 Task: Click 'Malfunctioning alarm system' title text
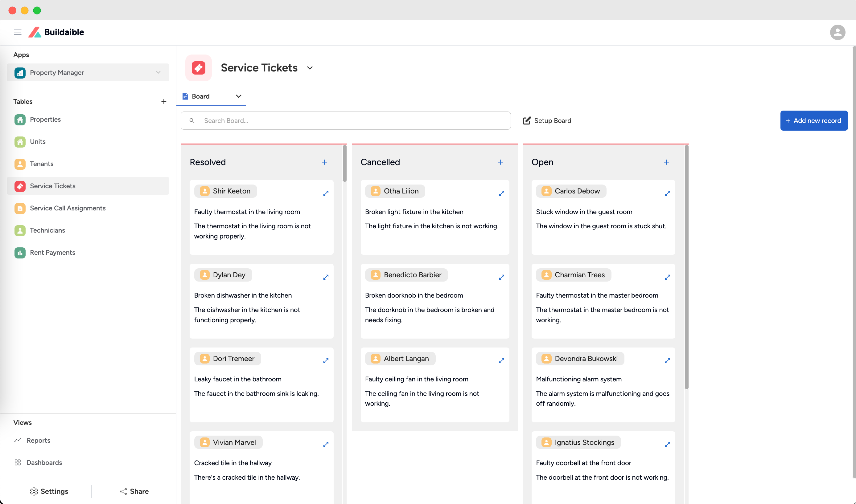pos(578,379)
